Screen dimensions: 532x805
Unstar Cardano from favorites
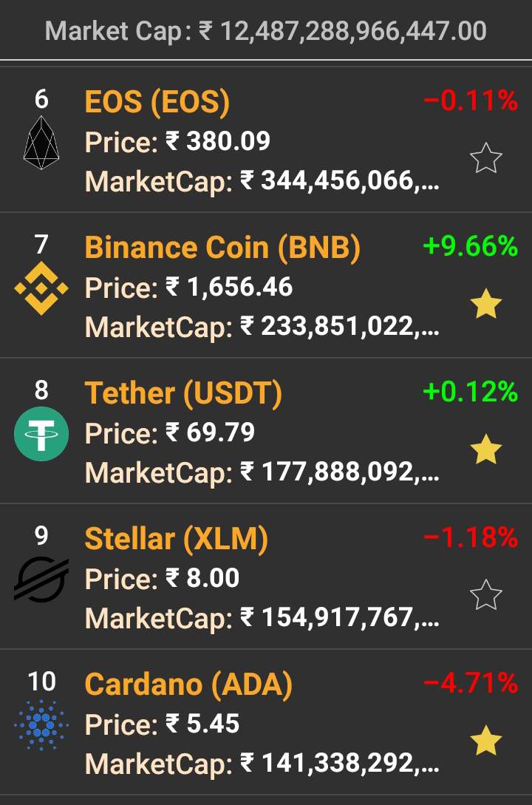(486, 741)
